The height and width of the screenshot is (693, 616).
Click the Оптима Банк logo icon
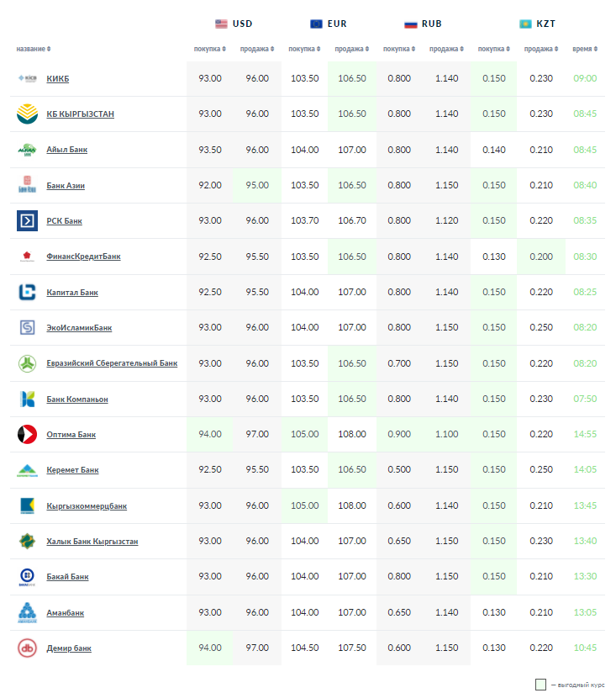[x=27, y=435]
